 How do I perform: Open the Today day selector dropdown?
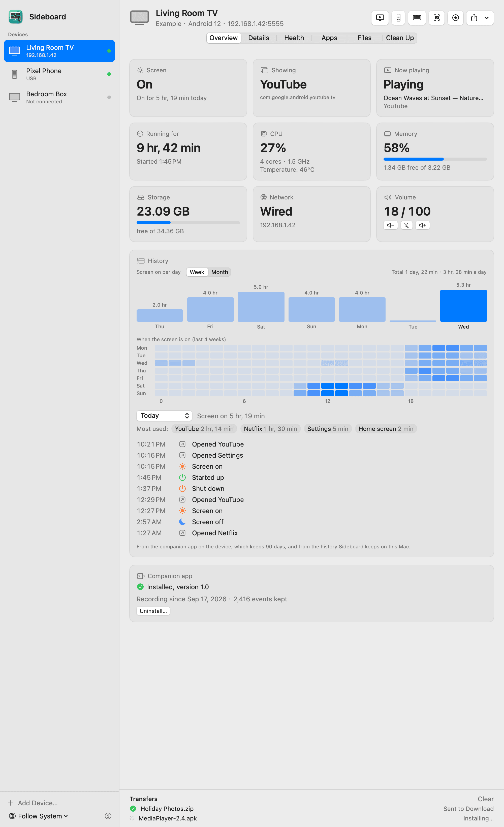tap(164, 416)
